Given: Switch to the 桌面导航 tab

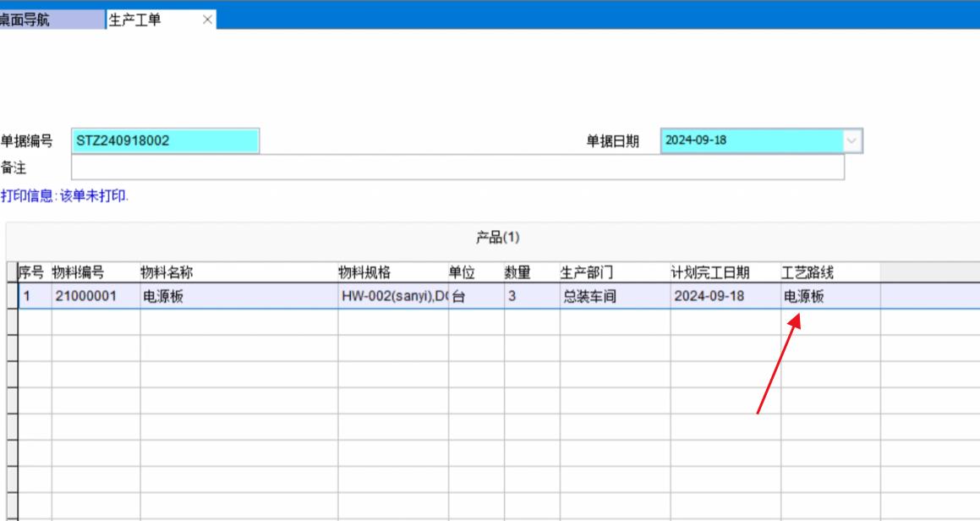Looking at the screenshot, I should [x=34, y=19].
